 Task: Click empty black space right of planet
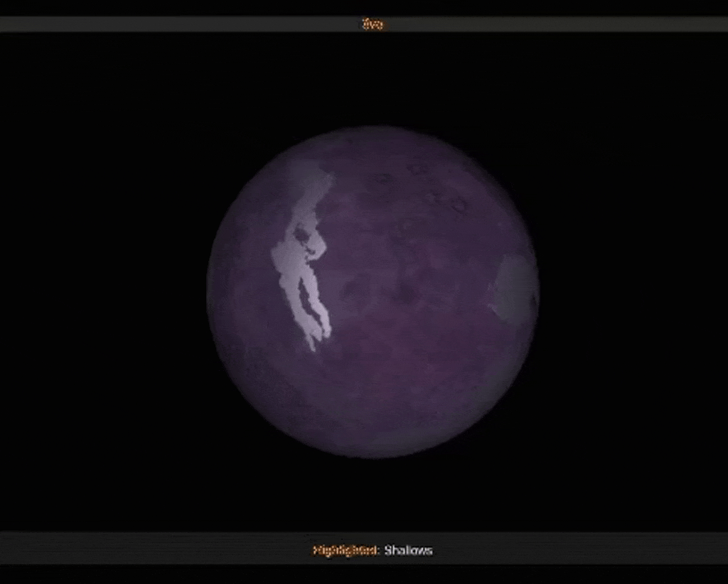coord(633,284)
